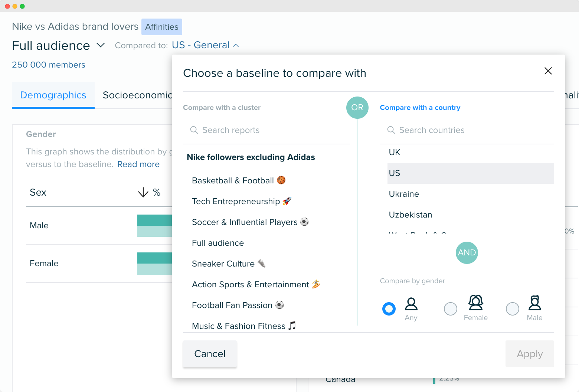Click the surfer emoji beside Action Sports & Entertainment
Screen dimensions: 579x392
pyautogui.click(x=316, y=284)
